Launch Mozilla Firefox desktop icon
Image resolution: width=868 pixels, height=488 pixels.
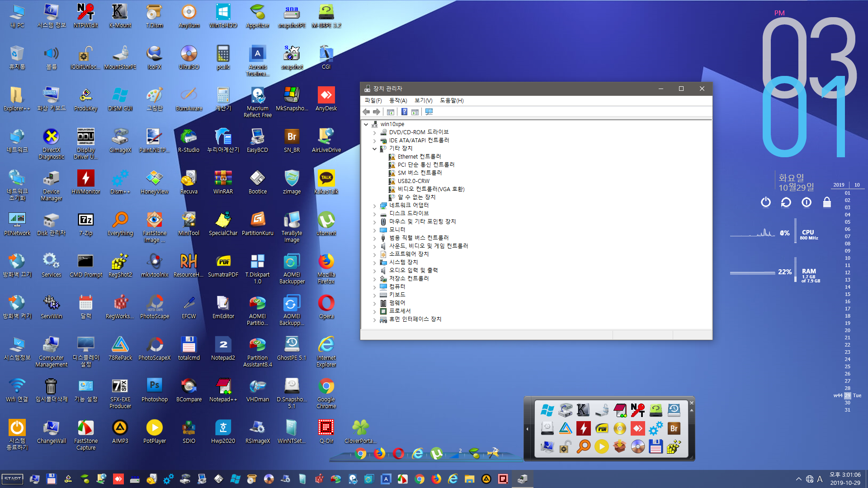326,268
